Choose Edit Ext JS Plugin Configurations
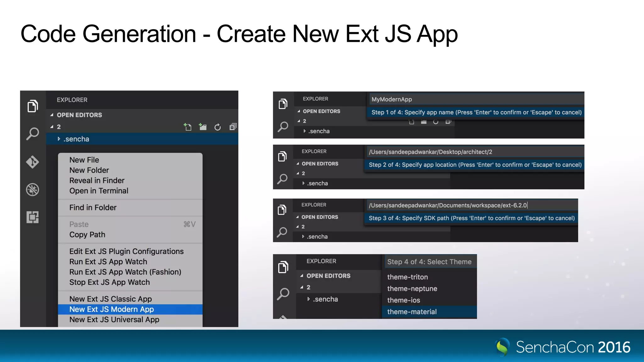The height and width of the screenshot is (362, 644). (x=130, y=251)
